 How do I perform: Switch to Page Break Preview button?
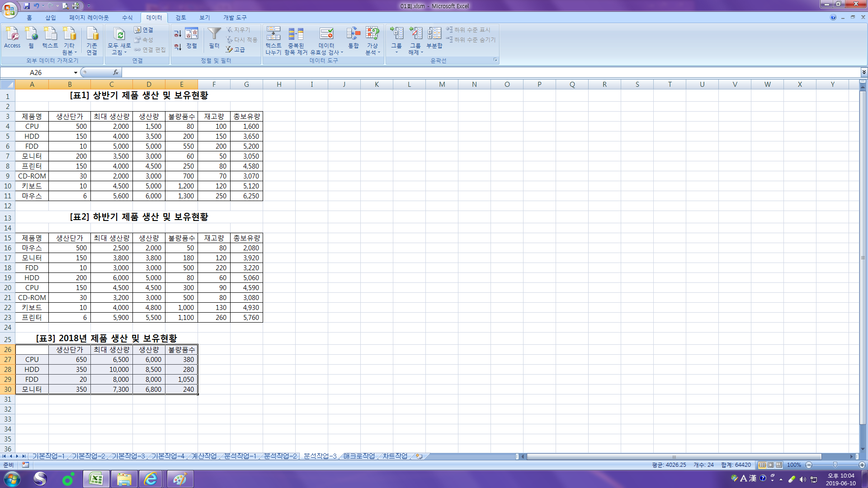point(778,465)
